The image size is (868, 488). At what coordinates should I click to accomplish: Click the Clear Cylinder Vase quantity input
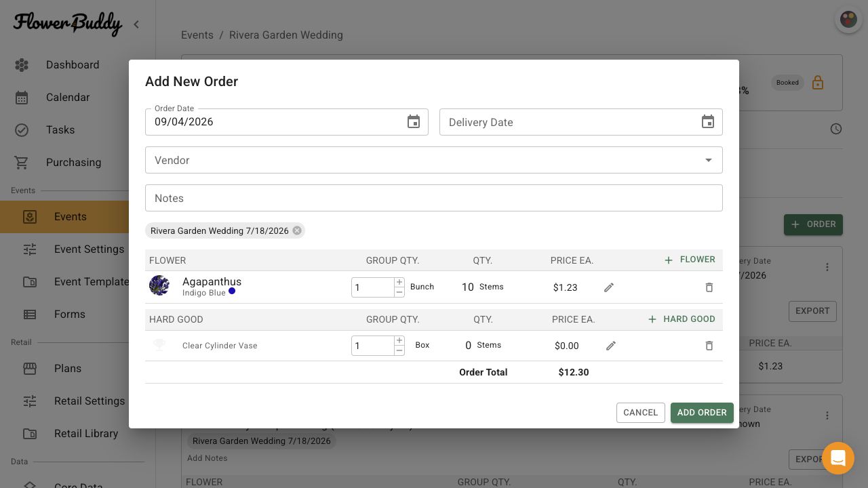(x=373, y=346)
